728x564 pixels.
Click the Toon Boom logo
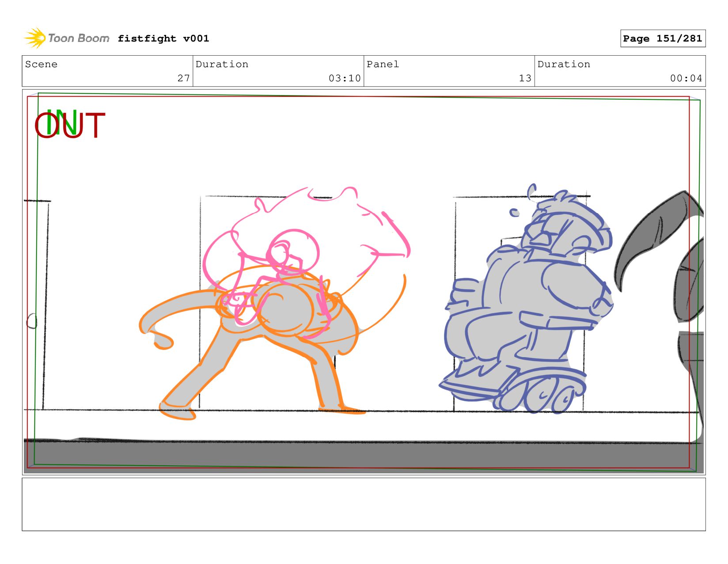click(x=66, y=38)
